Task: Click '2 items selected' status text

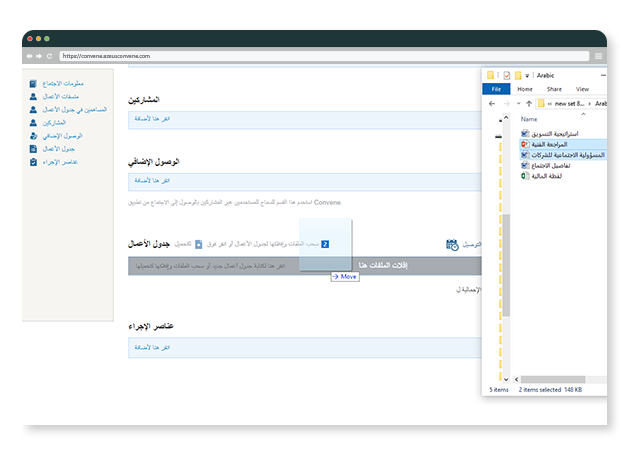Action: 540,390
